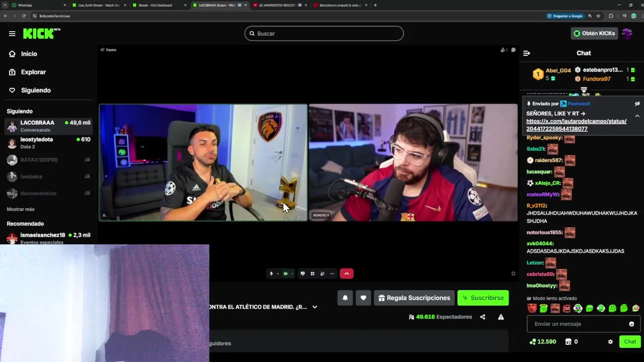Hide the pinned message
Viewport: 644px width, 362px height.
pyautogui.click(x=637, y=104)
